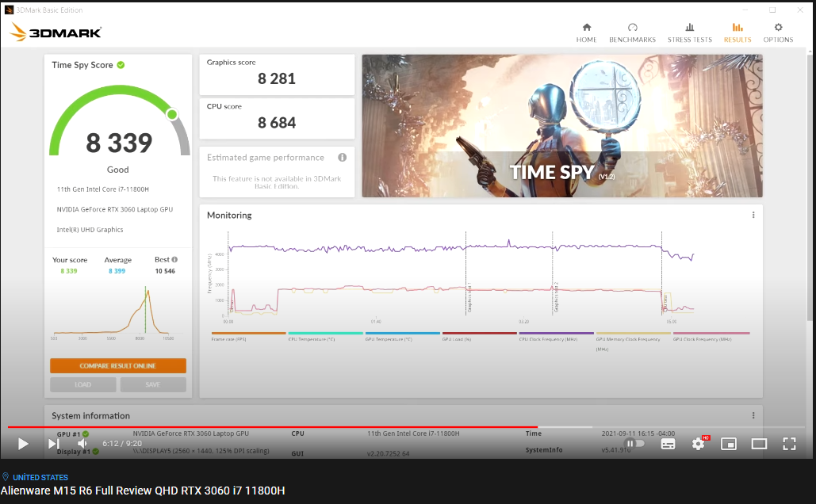This screenshot has width=816, height=504.
Task: Click the 11th Gen Intel Core i7-11800H label under the gauge
Action: [102, 189]
